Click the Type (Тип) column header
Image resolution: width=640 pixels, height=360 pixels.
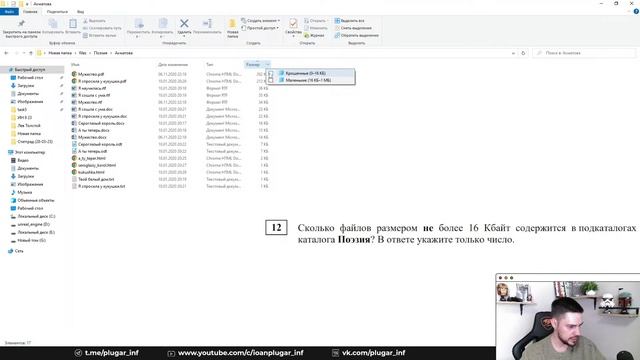(209, 64)
